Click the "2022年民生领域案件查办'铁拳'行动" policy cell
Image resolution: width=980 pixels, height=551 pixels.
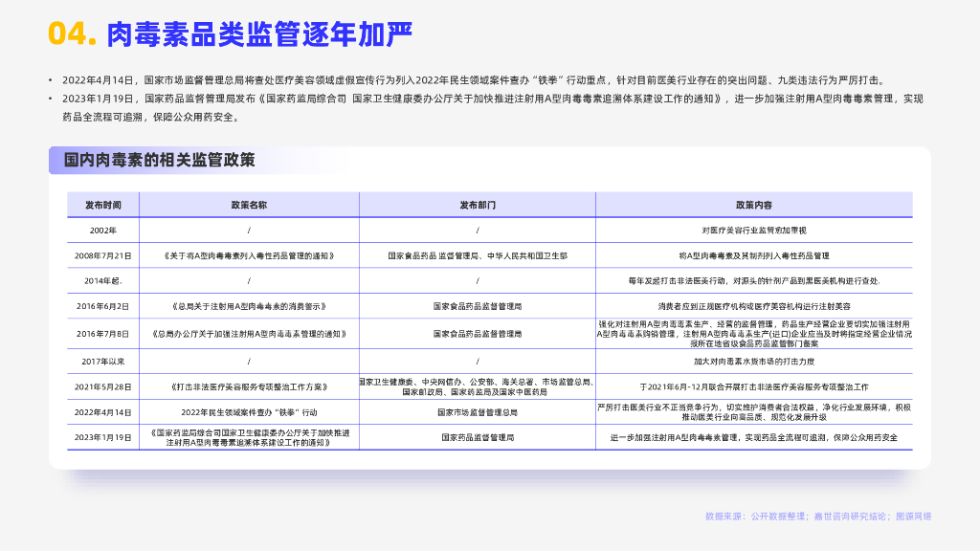(249, 412)
